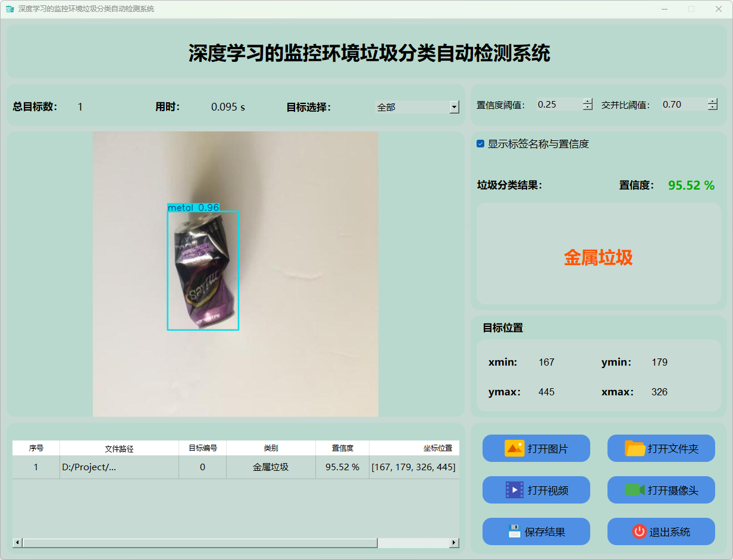This screenshot has height=560, width=733.
Task: Click the 打开视频 button label
Action: point(548,490)
